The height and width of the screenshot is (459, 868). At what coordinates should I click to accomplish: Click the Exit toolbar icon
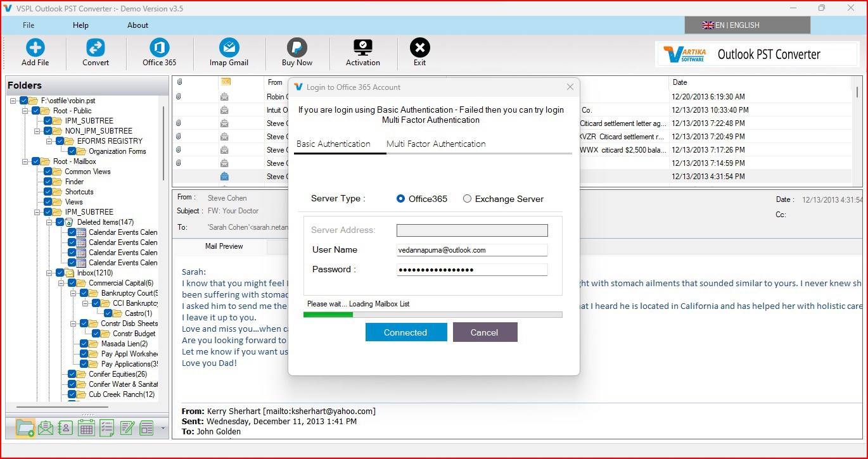point(419,47)
